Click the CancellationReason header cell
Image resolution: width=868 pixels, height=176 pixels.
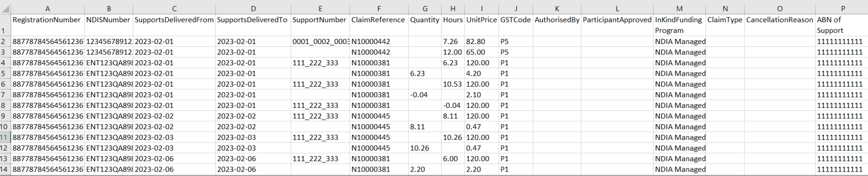tap(780, 25)
